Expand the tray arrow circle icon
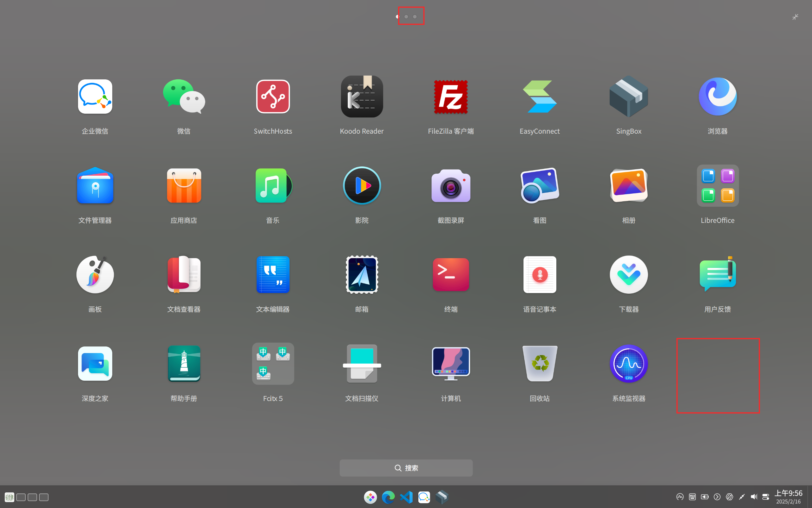This screenshot has height=508, width=812. (x=717, y=497)
